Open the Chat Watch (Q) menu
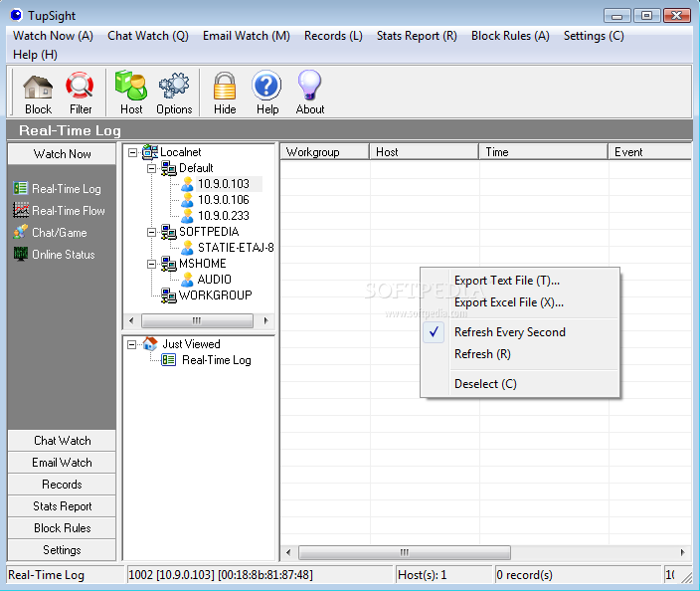 [x=148, y=36]
